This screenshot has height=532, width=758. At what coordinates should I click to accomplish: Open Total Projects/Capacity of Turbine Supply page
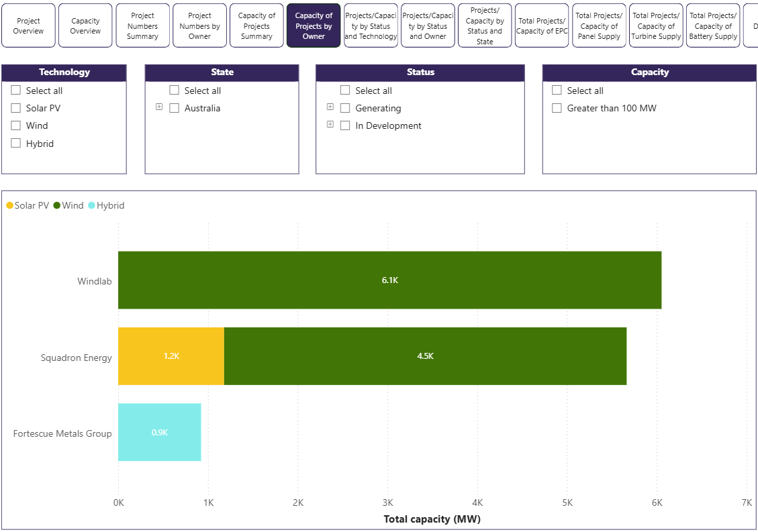click(x=656, y=25)
